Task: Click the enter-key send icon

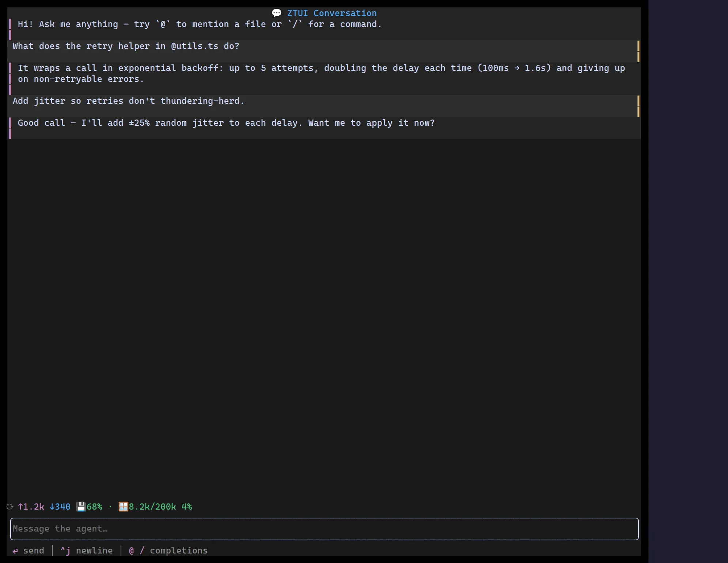Action: [x=15, y=551]
